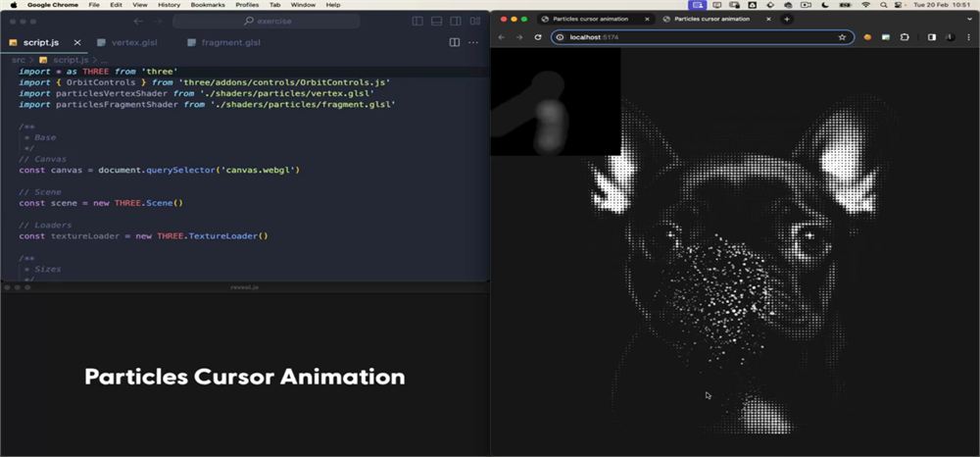The width and height of the screenshot is (980, 457).
Task: Open the Bookmarks menu in menu bar
Action: [208, 4]
